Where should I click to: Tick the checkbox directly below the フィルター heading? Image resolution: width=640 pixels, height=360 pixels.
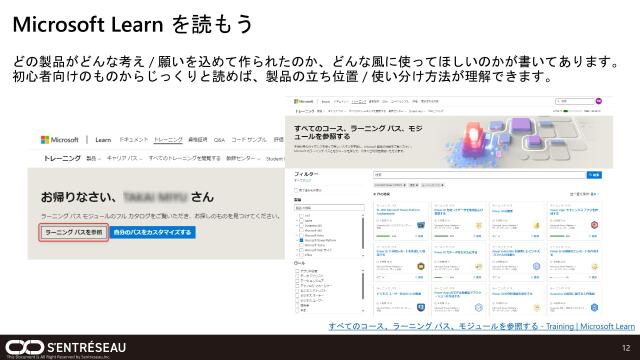click(296, 190)
